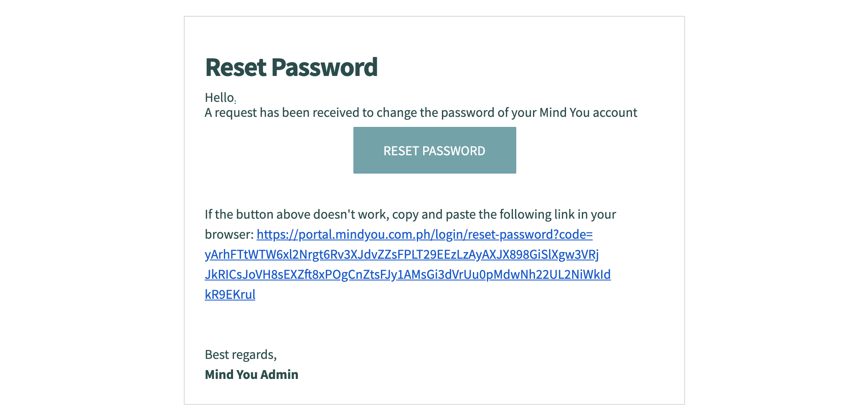
Task: Click the word 'Password' in the heading
Action: point(325,67)
